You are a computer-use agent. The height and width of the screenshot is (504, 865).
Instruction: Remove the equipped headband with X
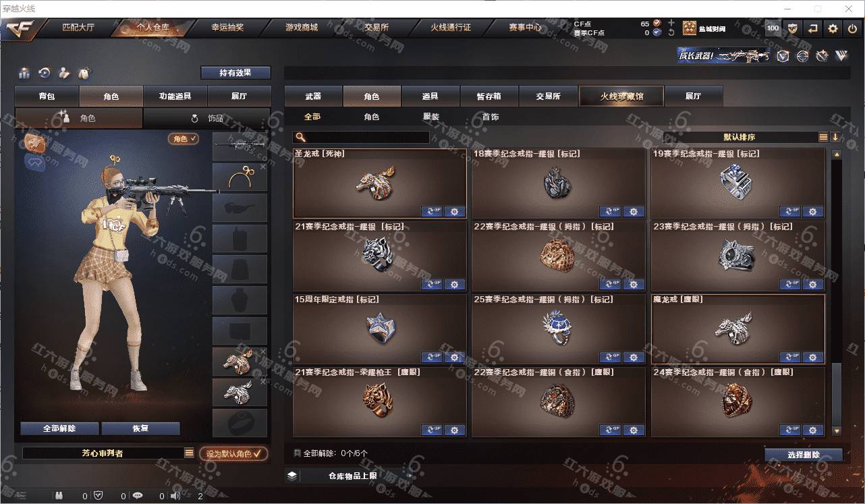pyautogui.click(x=263, y=167)
